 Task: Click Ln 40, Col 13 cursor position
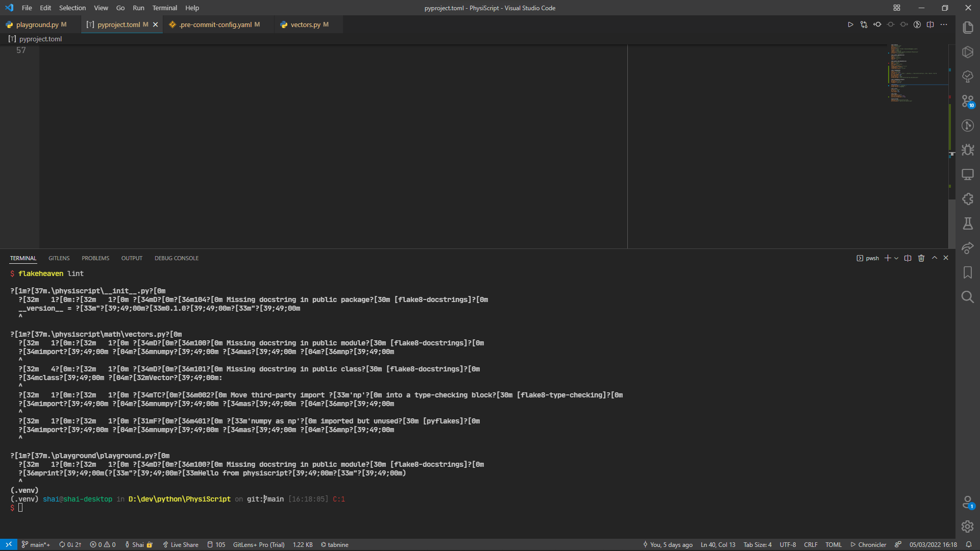point(718,544)
